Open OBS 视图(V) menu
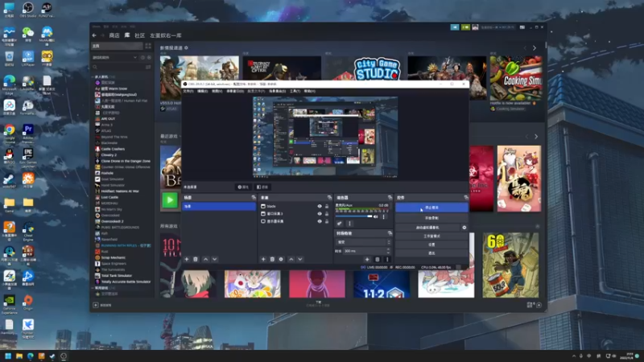Screen dimensions: 644x362 tap(217, 91)
